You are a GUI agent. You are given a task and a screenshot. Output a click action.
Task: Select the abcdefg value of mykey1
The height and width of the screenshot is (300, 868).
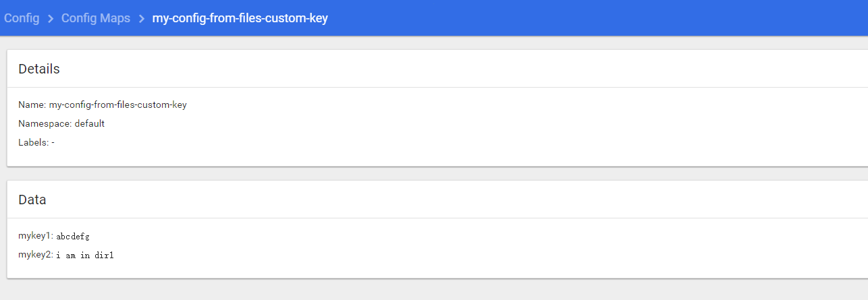coord(73,237)
